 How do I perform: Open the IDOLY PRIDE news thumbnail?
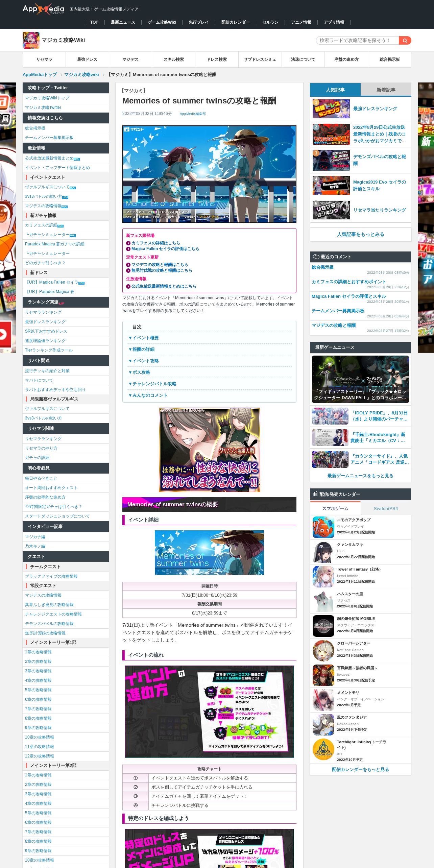coord(330,416)
